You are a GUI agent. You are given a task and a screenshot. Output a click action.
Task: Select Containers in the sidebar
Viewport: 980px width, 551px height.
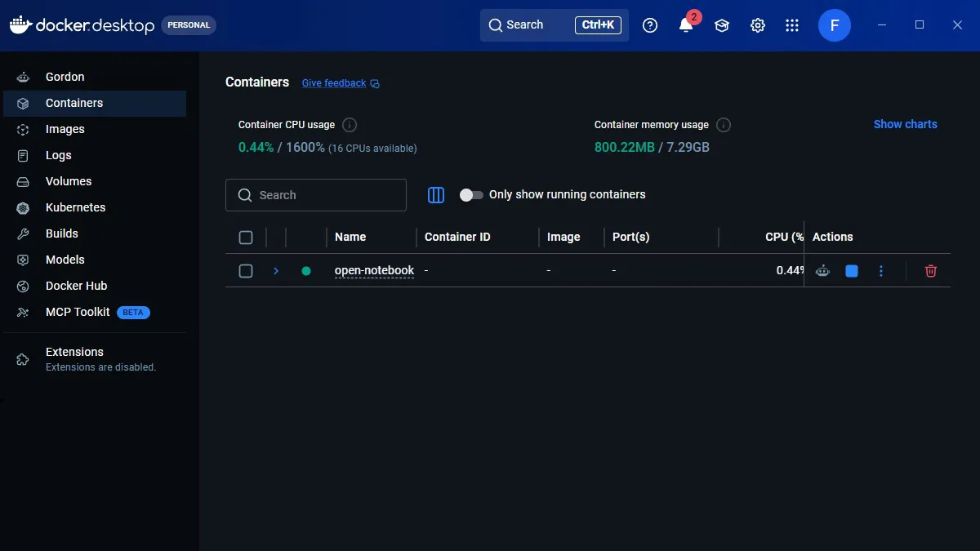[x=95, y=103]
